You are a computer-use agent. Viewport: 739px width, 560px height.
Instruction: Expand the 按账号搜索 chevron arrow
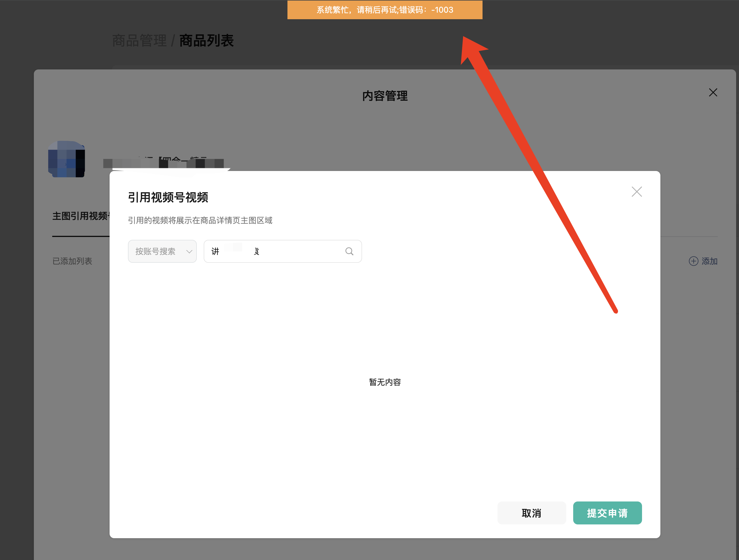coord(189,252)
